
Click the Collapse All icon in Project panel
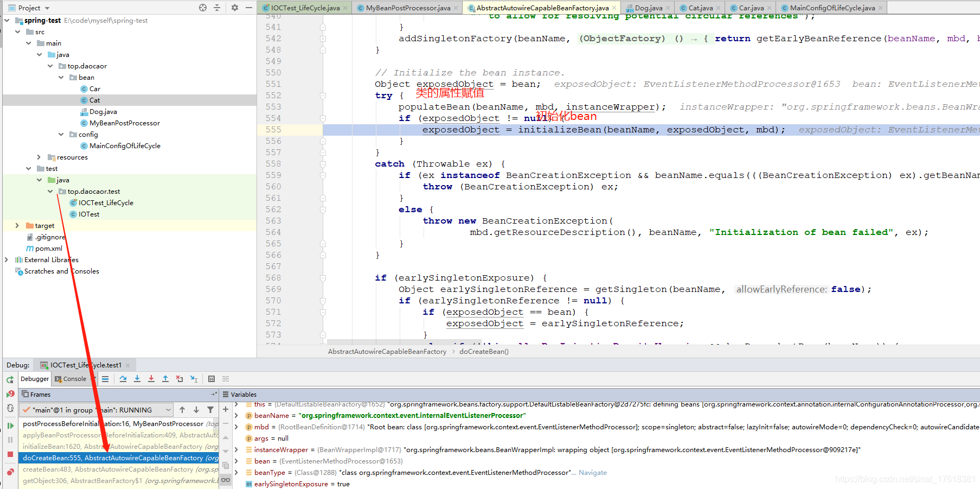point(217,8)
